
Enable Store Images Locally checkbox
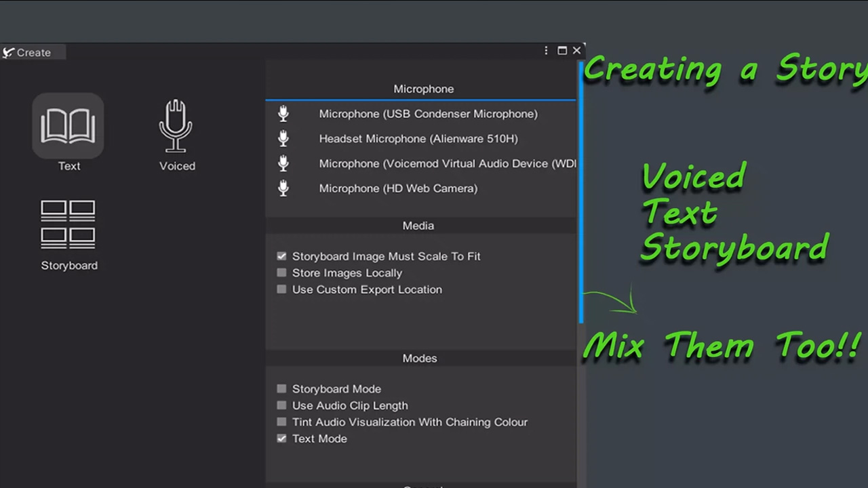(x=281, y=273)
